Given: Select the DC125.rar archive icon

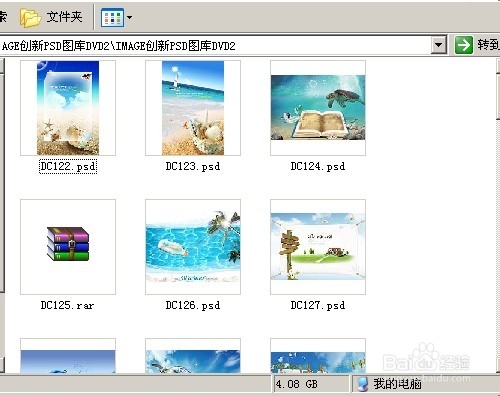Looking at the screenshot, I should (x=68, y=244).
